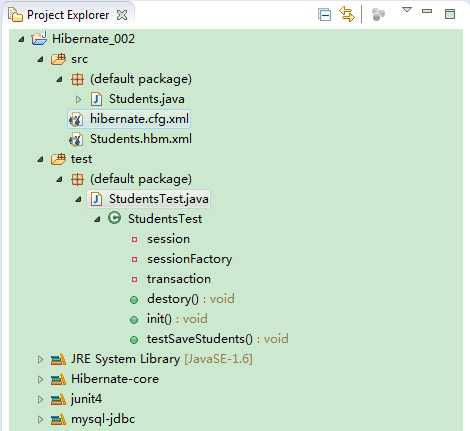Screen dimensions: 470x431
Task: Collapse the test source folder
Action: tap(40, 159)
